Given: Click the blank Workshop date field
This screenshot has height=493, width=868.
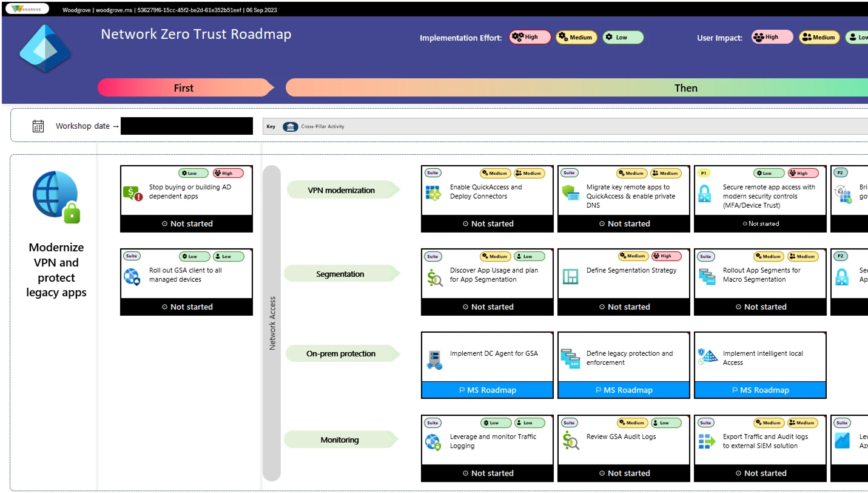Looking at the screenshot, I should (x=186, y=126).
